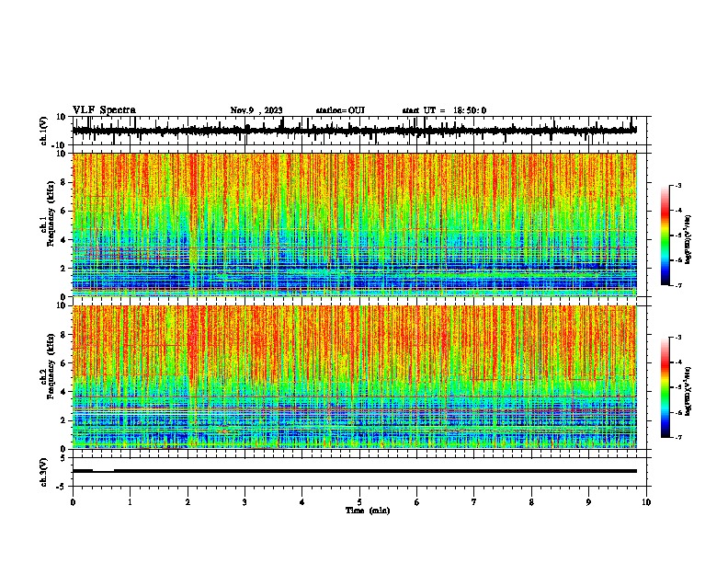Image resolution: width=728 pixels, height=563 pixels.
Task: Click time axis tick label "3"
Action: pyautogui.click(x=245, y=502)
